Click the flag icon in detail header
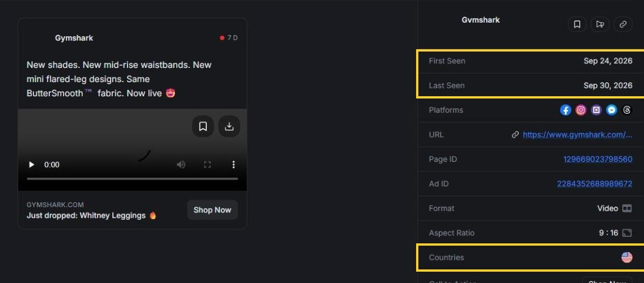This screenshot has height=283, width=644. [x=600, y=24]
